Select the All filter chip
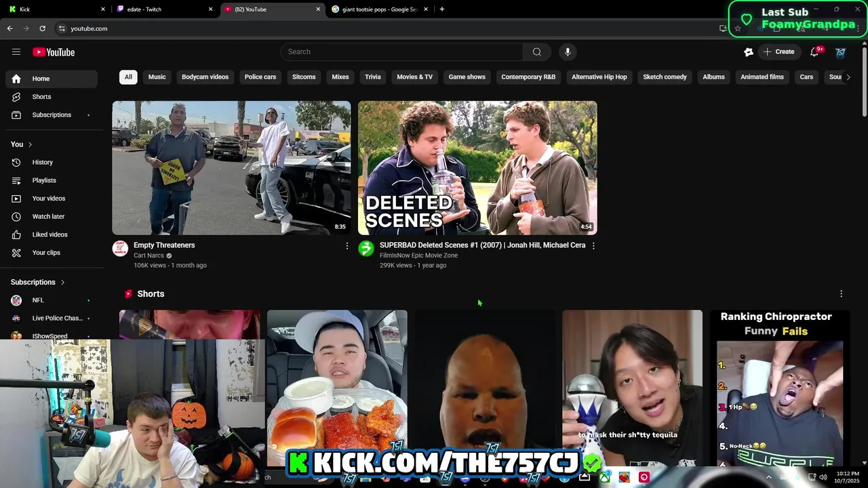This screenshot has height=488, width=868. pos(128,77)
